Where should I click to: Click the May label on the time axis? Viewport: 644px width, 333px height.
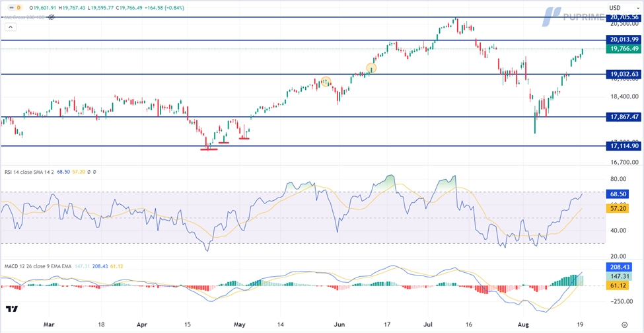tap(240, 324)
